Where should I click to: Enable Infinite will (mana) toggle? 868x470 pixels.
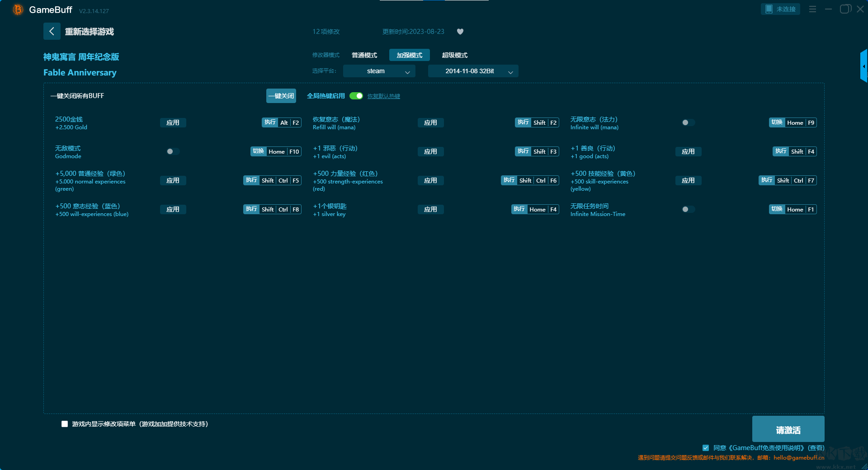(688, 122)
